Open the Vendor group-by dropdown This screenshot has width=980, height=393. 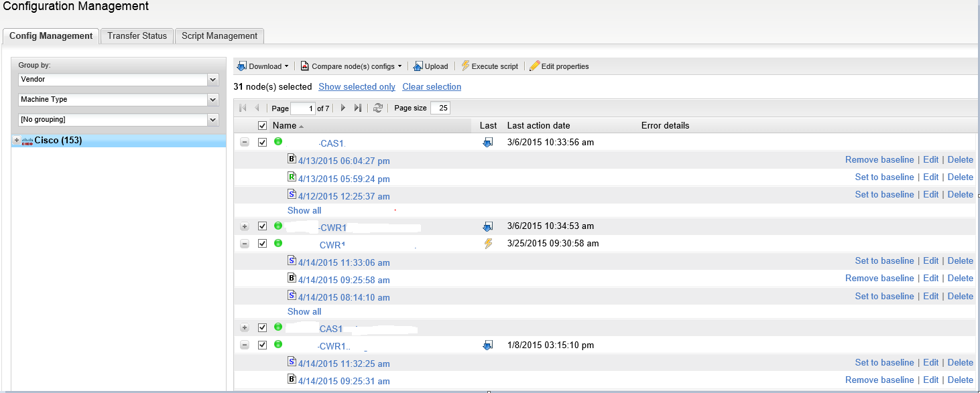(213, 80)
